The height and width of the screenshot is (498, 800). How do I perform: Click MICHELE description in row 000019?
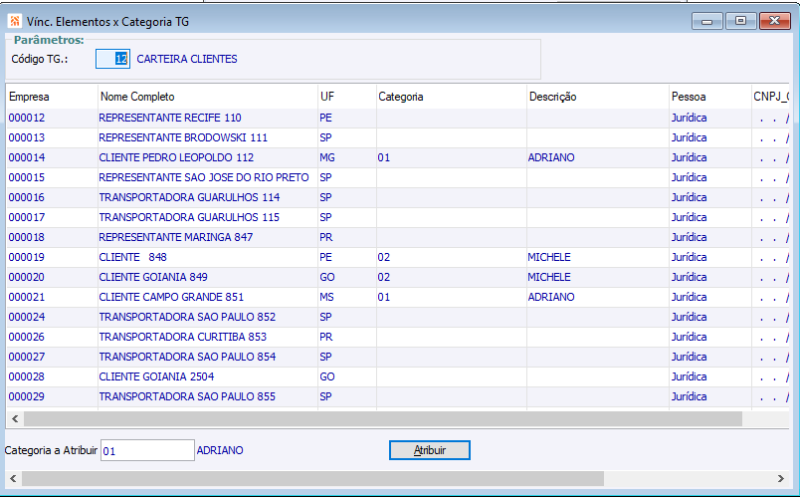[549, 257]
